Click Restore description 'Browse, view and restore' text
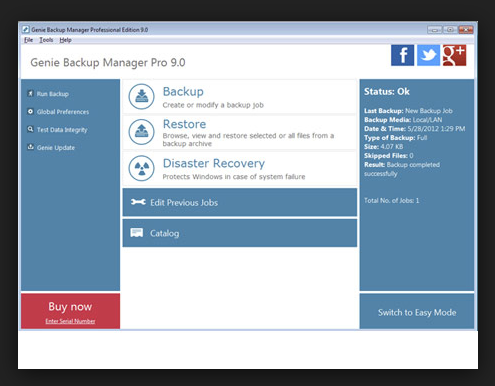The width and height of the screenshot is (495, 386). [248, 140]
